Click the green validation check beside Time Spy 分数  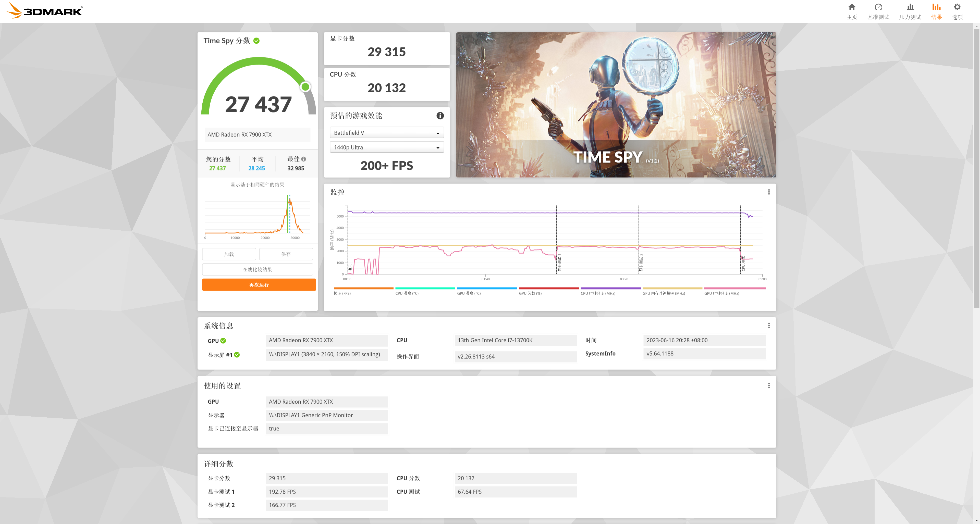point(256,41)
